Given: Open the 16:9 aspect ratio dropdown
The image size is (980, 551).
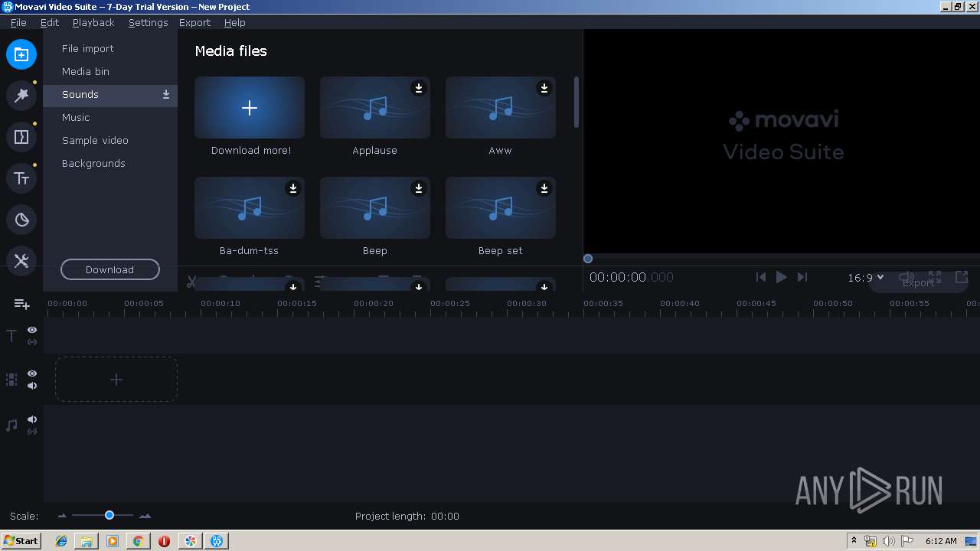Looking at the screenshot, I should (866, 278).
